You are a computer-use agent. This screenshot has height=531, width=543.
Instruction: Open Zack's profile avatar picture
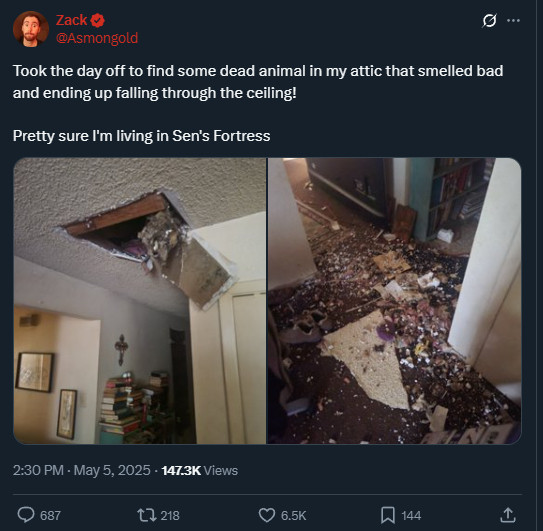click(31, 29)
